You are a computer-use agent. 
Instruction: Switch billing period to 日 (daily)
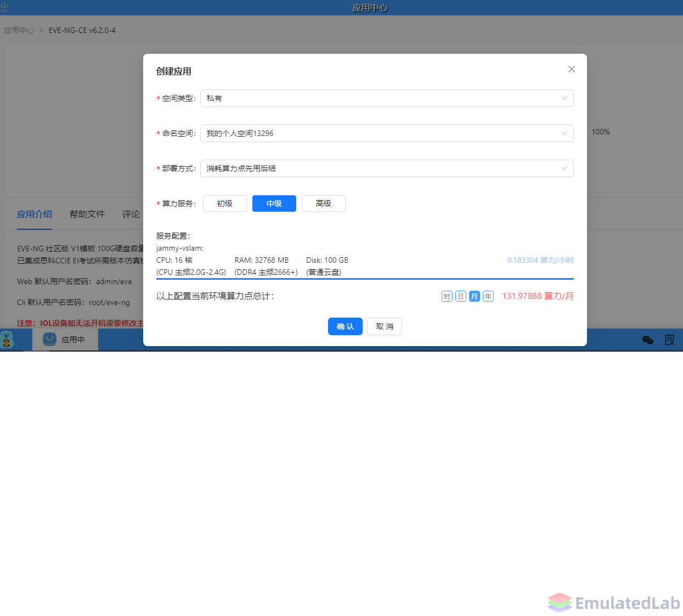461,296
